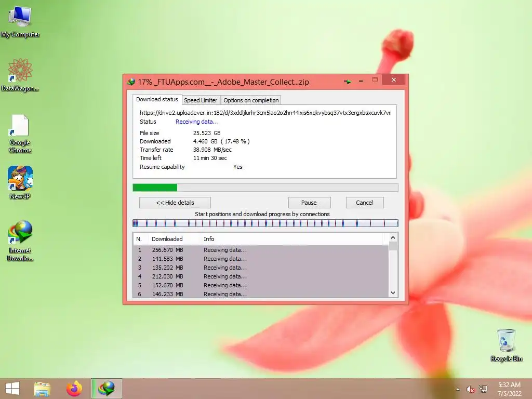Image resolution: width=532 pixels, height=399 pixels.
Task: Open Internet Download Manager desktop shortcut
Action: [x=20, y=241]
